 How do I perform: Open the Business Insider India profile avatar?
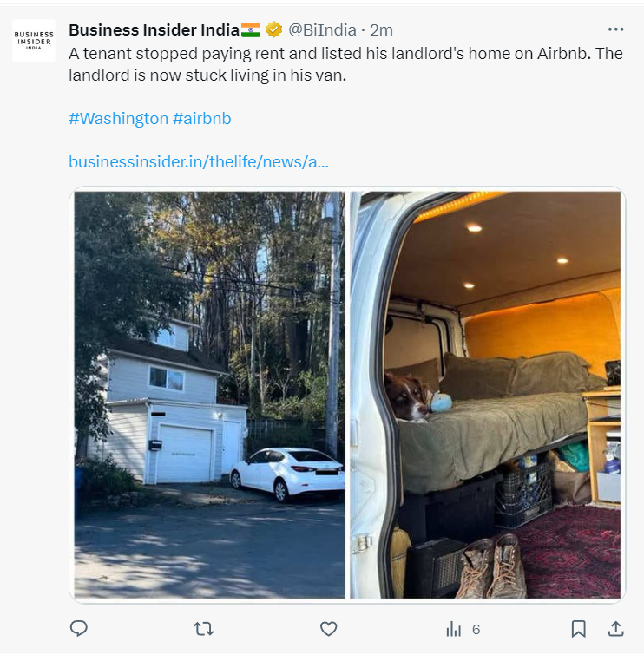[34, 40]
